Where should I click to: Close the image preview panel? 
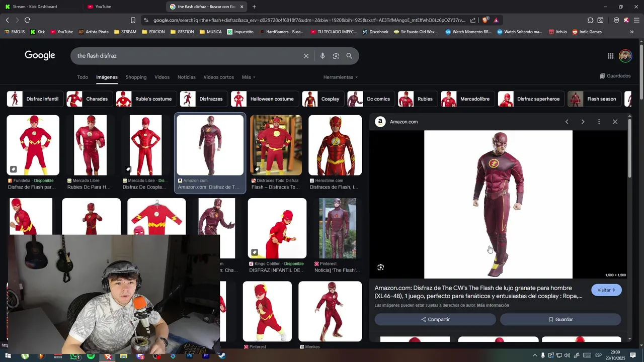click(x=615, y=122)
